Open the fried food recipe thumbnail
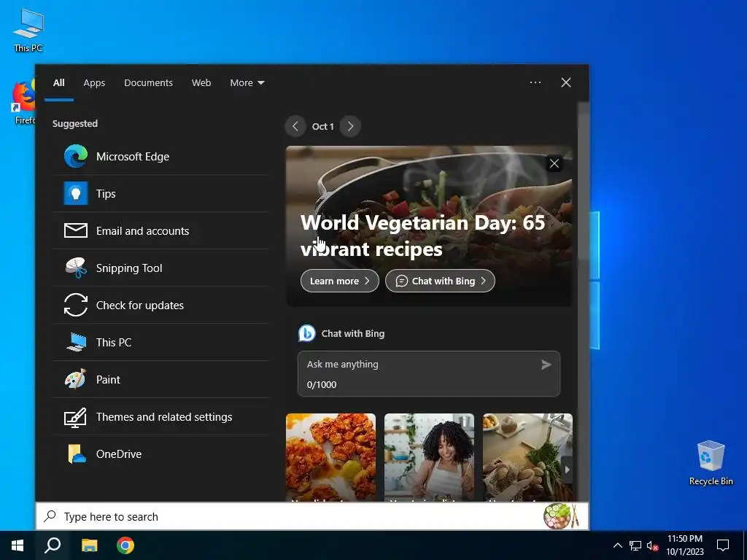 click(x=330, y=457)
